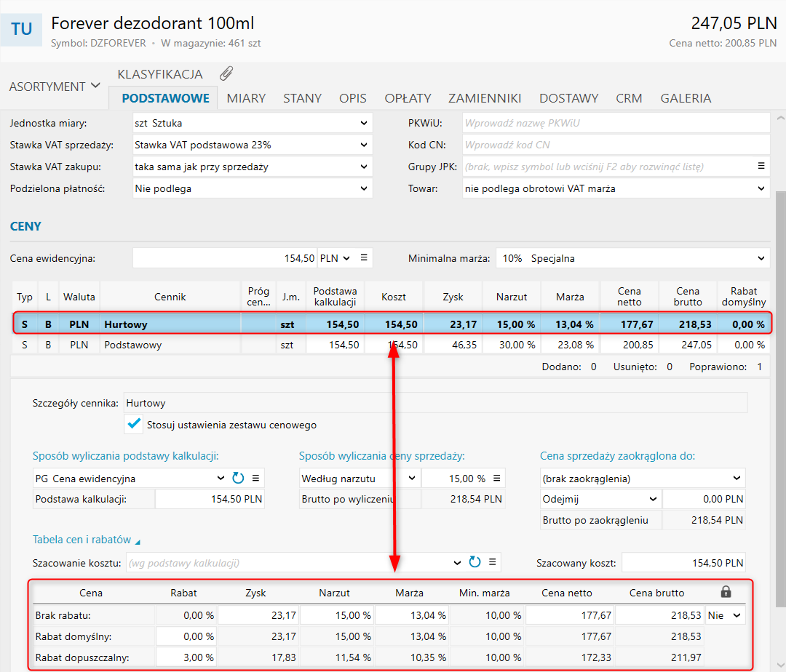Open the Odejmij dropdown
Image resolution: width=786 pixels, height=672 pixels.
[x=653, y=499]
